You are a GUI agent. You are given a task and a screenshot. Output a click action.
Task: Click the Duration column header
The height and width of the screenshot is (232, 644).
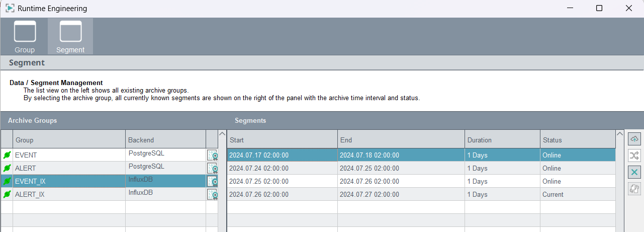click(502, 140)
